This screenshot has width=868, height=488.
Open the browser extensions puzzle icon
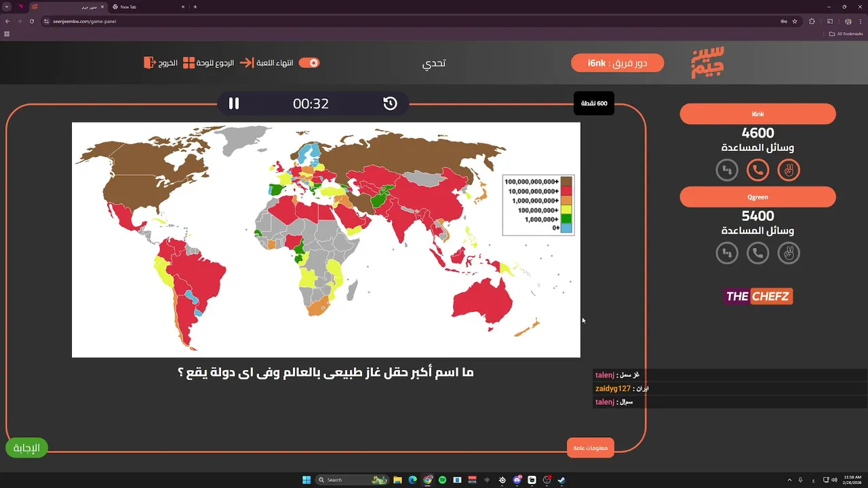[812, 21]
